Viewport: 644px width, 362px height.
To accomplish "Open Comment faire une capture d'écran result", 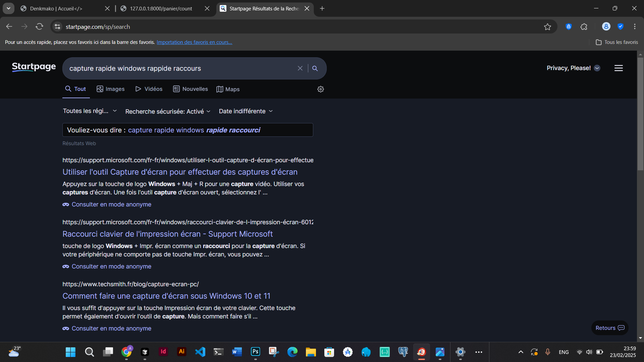I will (166, 296).
